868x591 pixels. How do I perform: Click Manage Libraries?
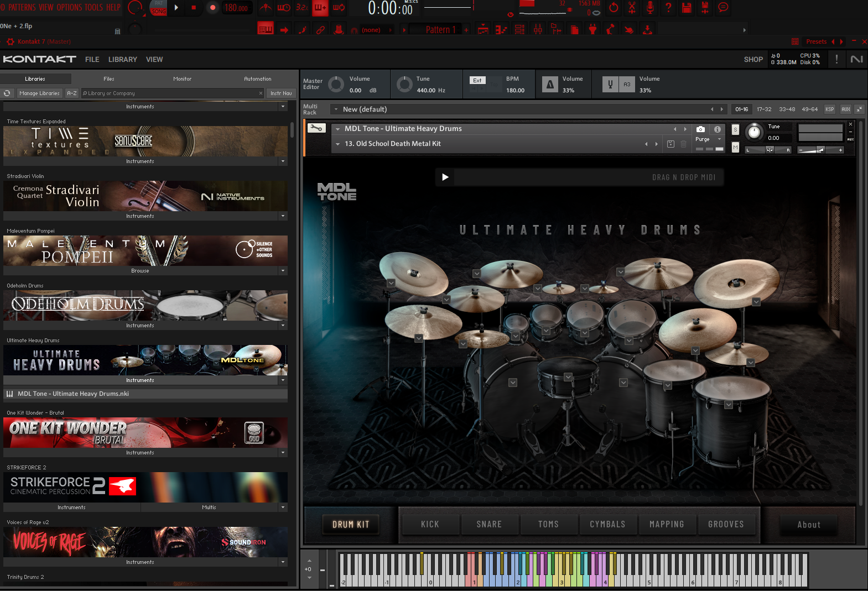(39, 93)
